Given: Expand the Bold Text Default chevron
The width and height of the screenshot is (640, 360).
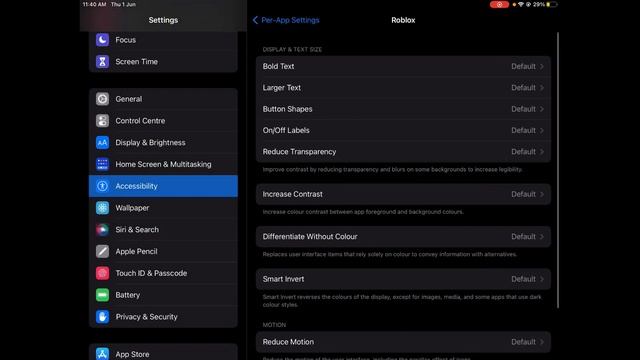Looking at the screenshot, I should pyautogui.click(x=542, y=67).
